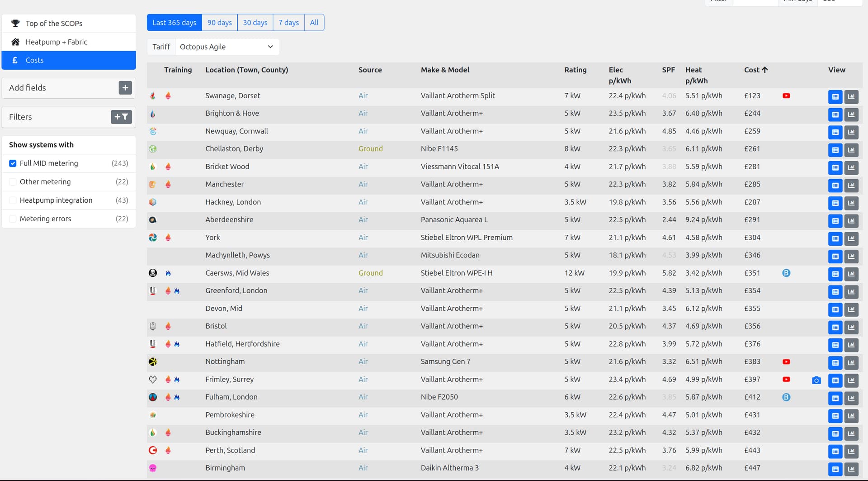Open Top of the SCOPs in sidebar
Screen dimensions: 868x481
(54, 24)
